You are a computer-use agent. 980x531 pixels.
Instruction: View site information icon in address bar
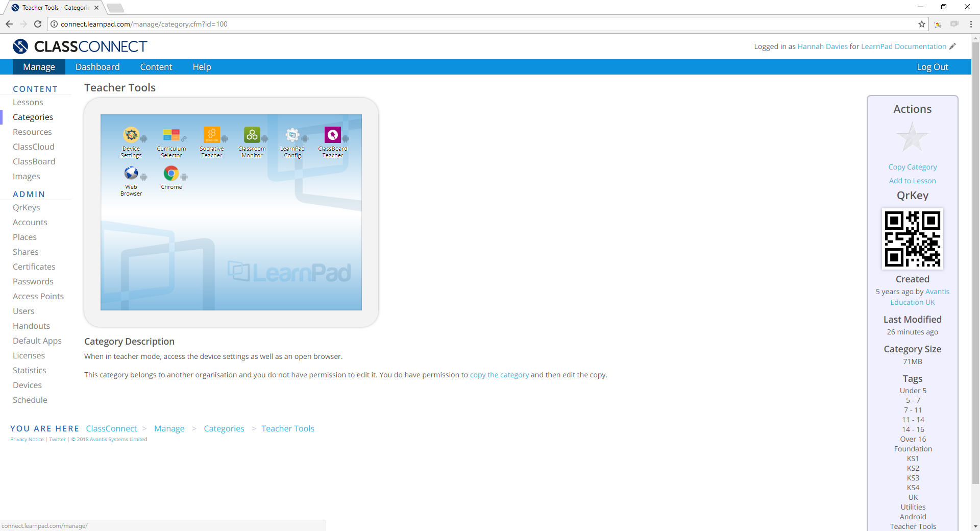click(54, 24)
